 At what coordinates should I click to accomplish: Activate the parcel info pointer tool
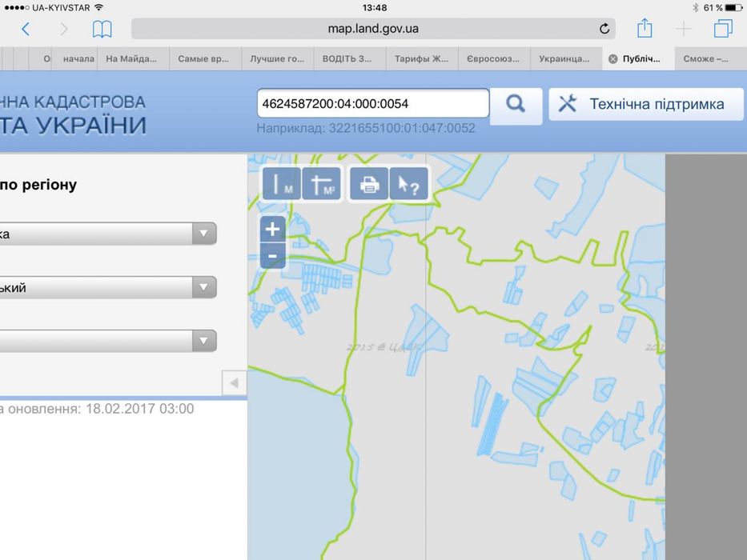(409, 184)
